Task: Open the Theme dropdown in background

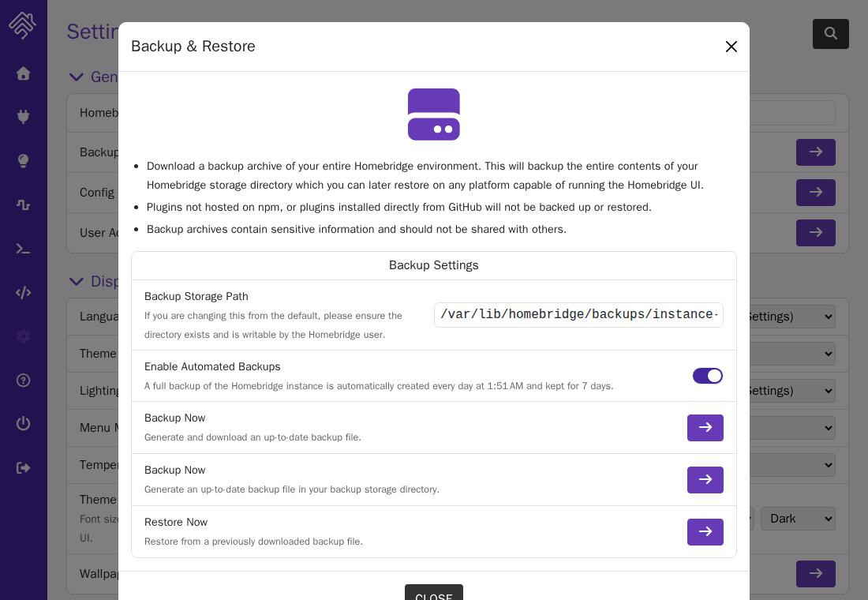Action: tap(792, 354)
